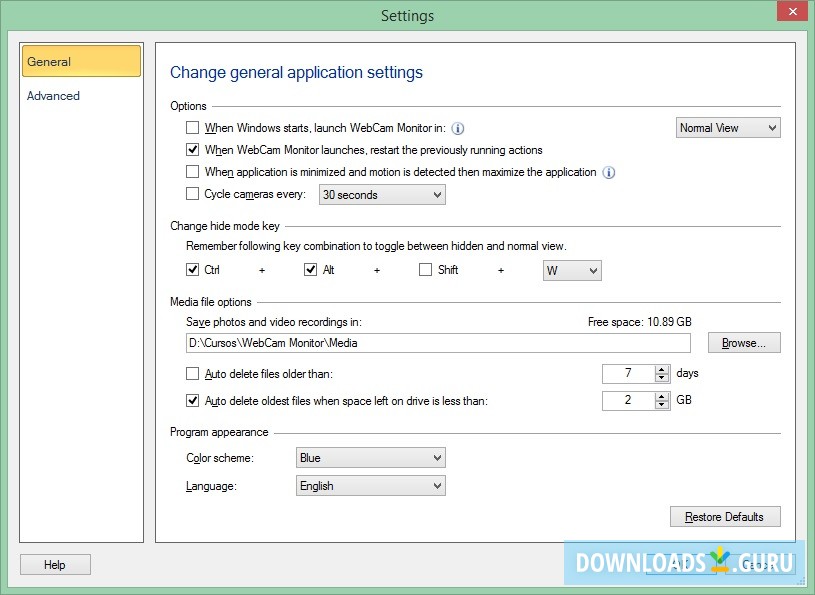Uncheck the Ctrl key checkbox
Image resolution: width=815 pixels, height=595 pixels.
(191, 270)
